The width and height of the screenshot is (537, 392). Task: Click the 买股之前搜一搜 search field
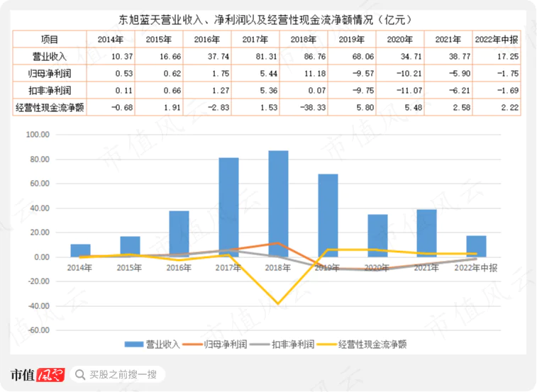point(121,374)
